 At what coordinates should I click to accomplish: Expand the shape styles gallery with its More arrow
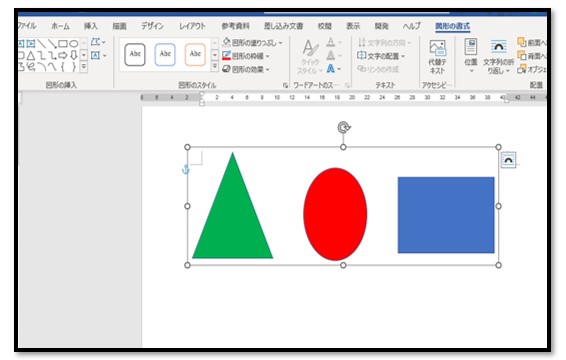[214, 66]
